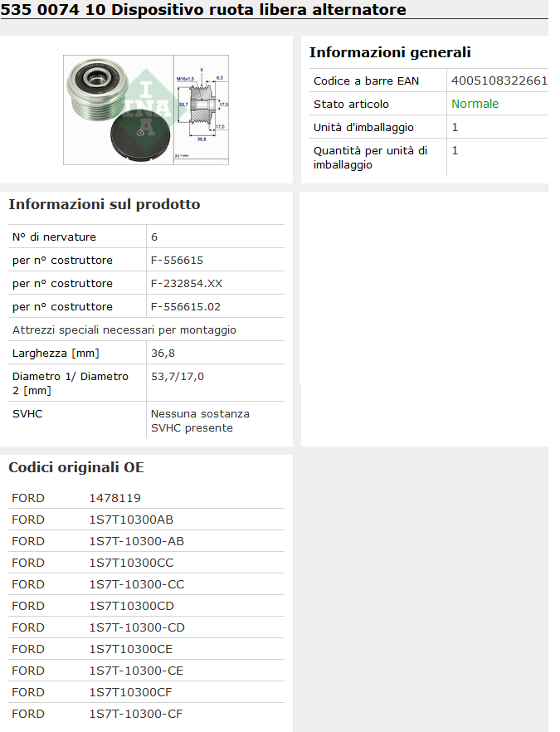
Task: Click the Codici originali OE heading
Action: pyautogui.click(x=76, y=467)
